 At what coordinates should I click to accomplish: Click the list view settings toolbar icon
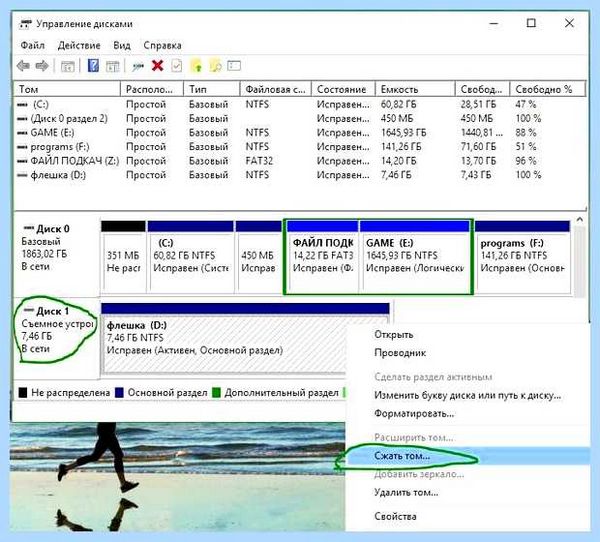pos(234,66)
